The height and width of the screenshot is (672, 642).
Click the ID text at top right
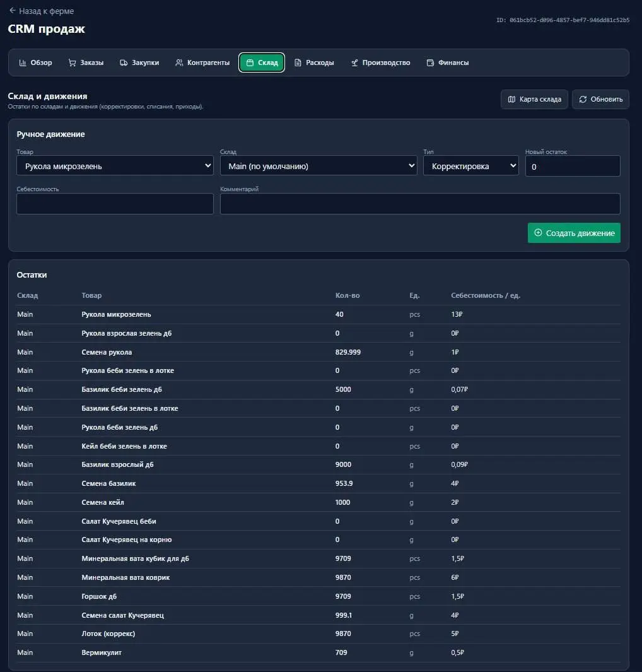pyautogui.click(x=563, y=20)
